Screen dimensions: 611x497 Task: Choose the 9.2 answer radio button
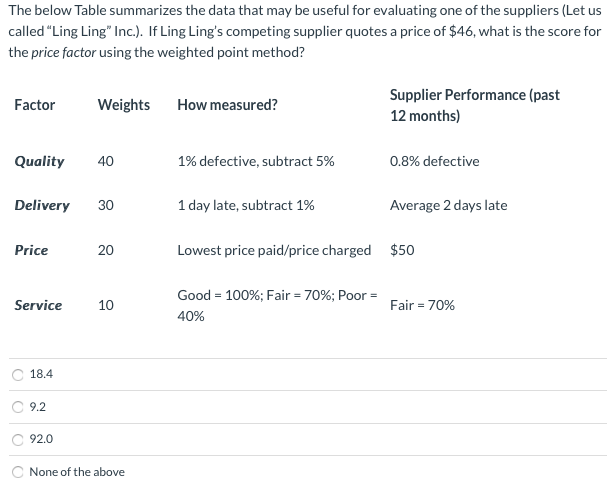tap(18, 406)
